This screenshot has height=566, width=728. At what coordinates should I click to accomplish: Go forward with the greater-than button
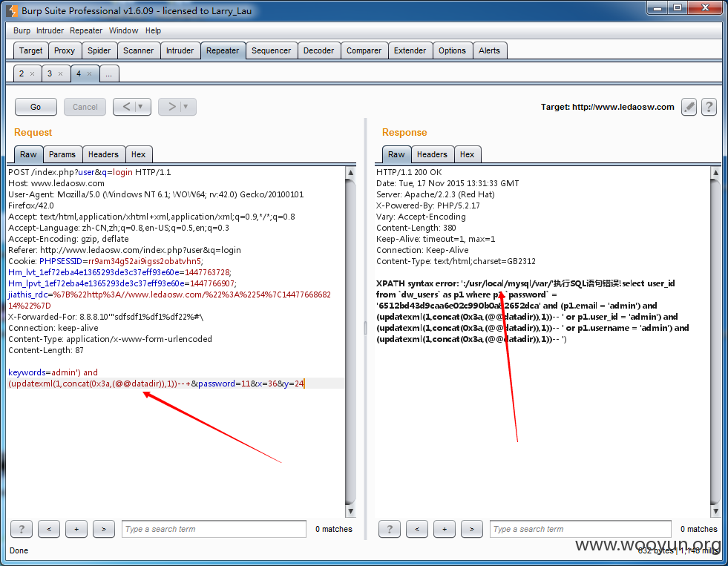[171, 107]
